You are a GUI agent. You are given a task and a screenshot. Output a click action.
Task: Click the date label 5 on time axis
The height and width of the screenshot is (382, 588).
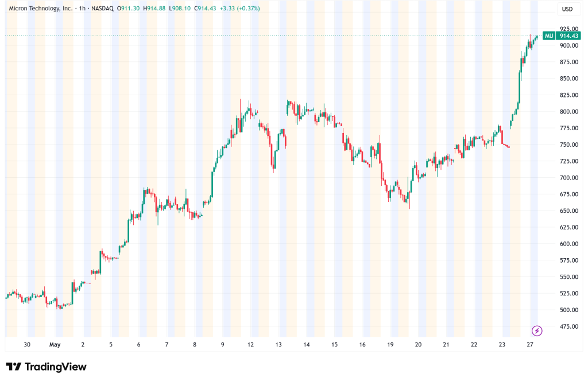(x=111, y=345)
